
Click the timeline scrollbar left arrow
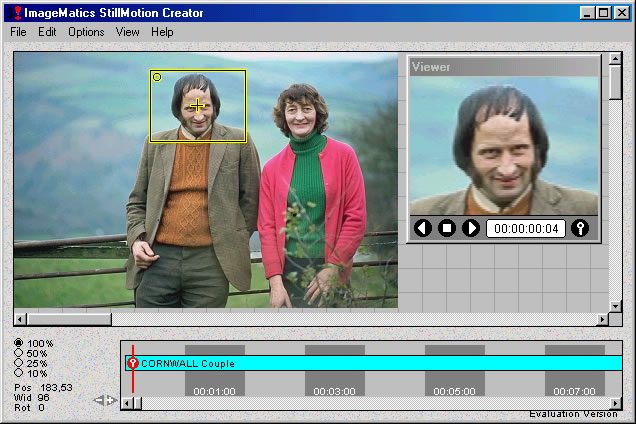coord(127,403)
